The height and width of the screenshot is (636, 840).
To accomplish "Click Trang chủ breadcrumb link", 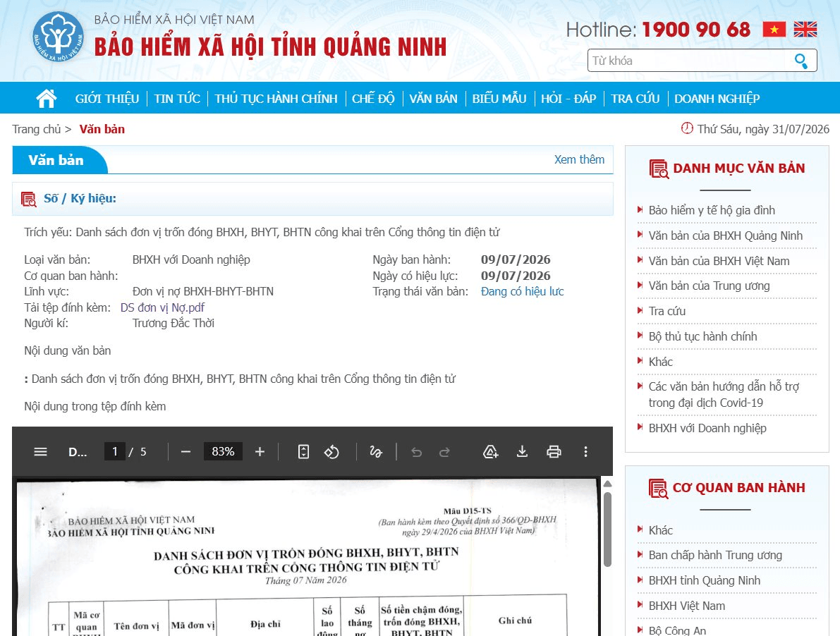I will click(37, 129).
